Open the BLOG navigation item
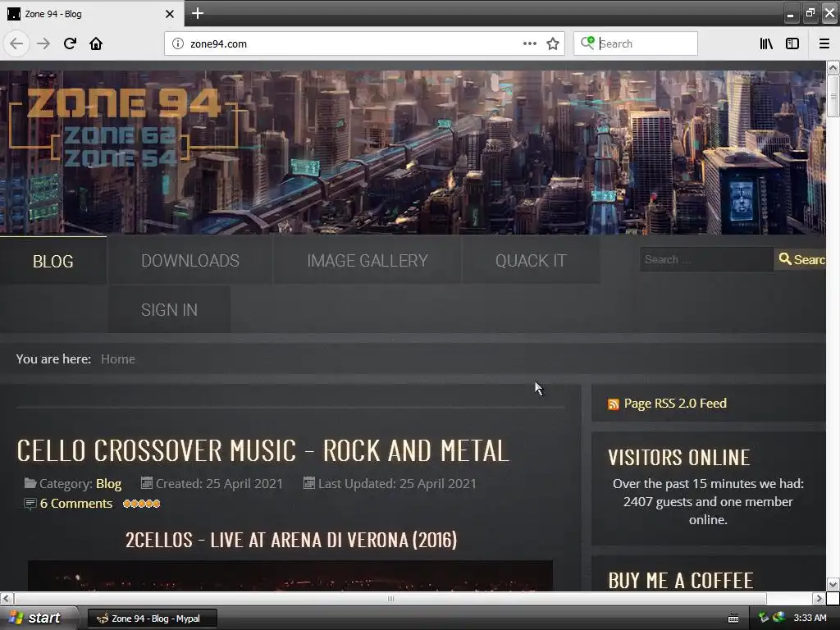This screenshot has height=630, width=840. pyautogui.click(x=53, y=261)
